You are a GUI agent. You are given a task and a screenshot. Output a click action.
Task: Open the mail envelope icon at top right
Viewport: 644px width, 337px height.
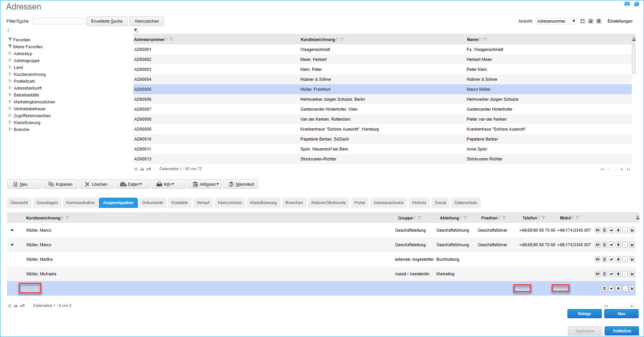pos(627,4)
